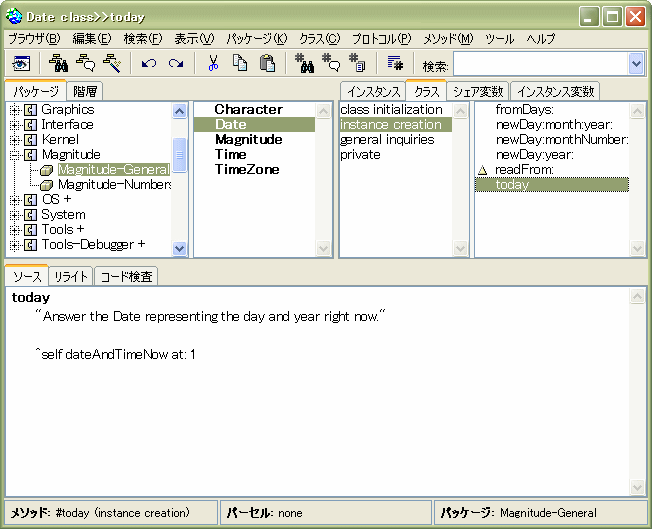Expand the Tools-Debugger + node
Screen dimensions: 652x529
[x=15, y=245]
